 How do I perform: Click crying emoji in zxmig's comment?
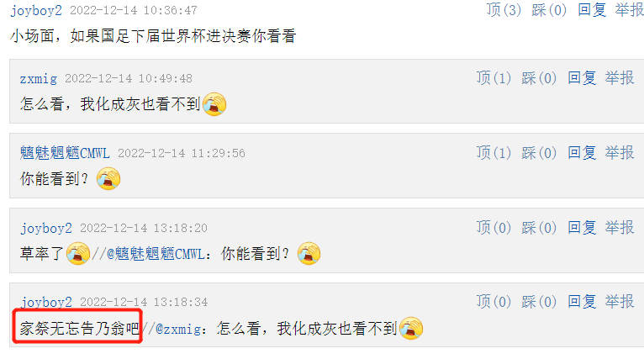pos(214,104)
